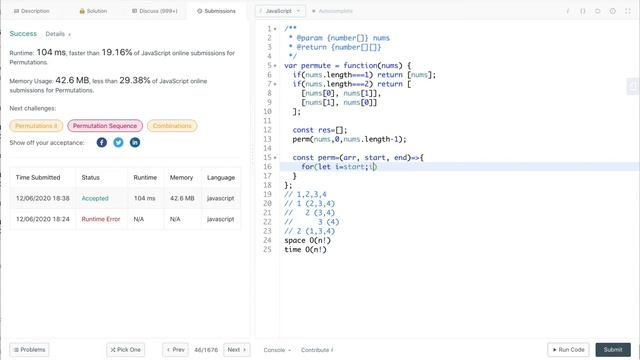Share acceptance on LinkedIn icon
The image size is (640, 360).
coord(135,142)
